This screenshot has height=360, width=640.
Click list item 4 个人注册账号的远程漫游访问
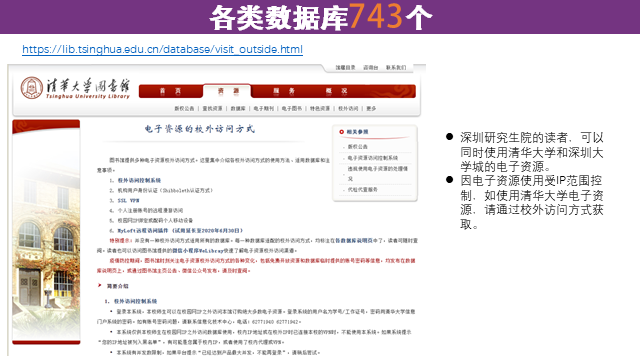coord(150,211)
